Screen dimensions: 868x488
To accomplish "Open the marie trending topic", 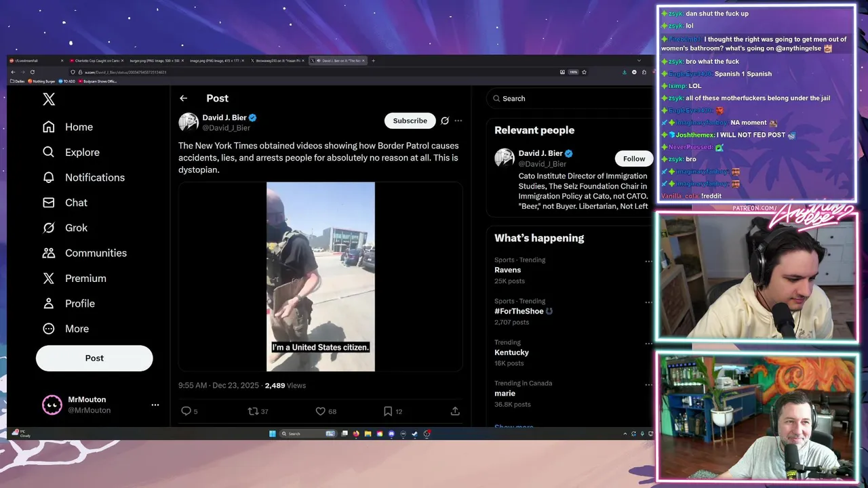I will click(x=505, y=394).
